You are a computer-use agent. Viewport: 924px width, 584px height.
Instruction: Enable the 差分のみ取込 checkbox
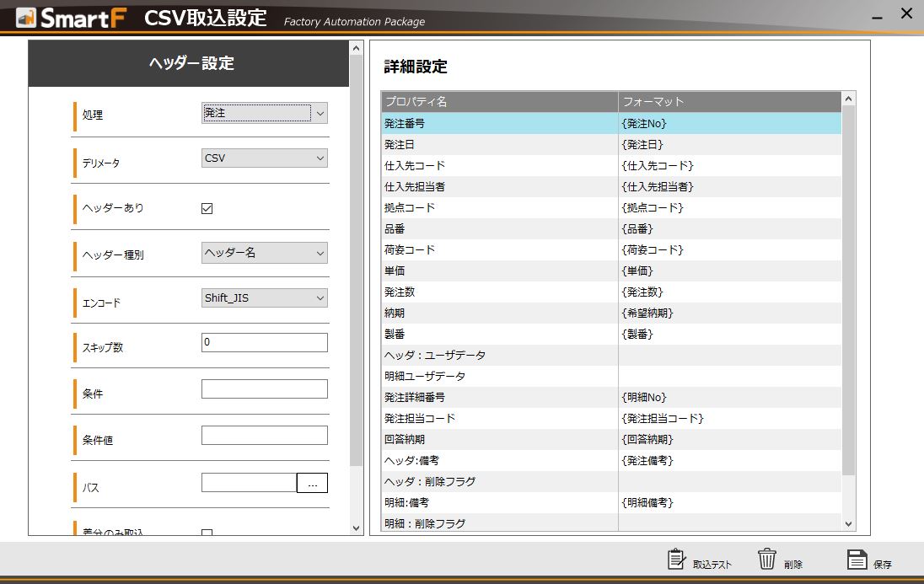point(207,533)
